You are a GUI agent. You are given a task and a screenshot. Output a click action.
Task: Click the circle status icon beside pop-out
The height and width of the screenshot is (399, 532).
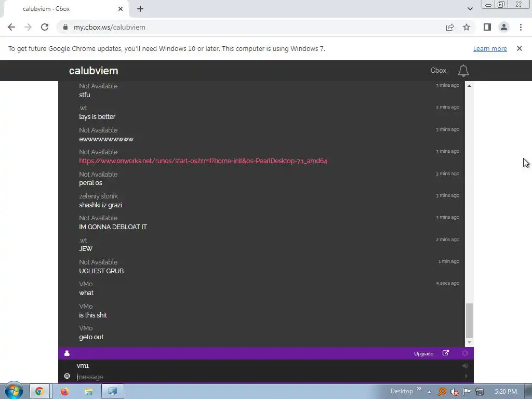point(465,353)
